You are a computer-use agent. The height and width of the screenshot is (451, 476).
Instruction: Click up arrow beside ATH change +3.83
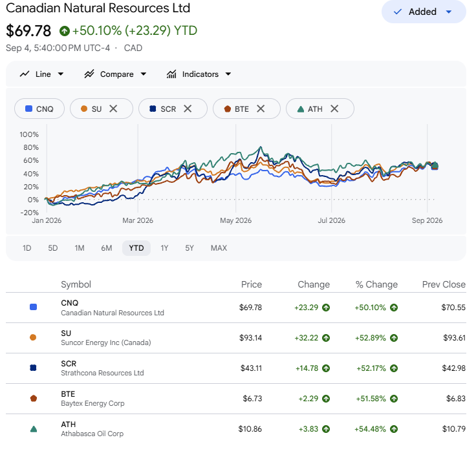326,429
